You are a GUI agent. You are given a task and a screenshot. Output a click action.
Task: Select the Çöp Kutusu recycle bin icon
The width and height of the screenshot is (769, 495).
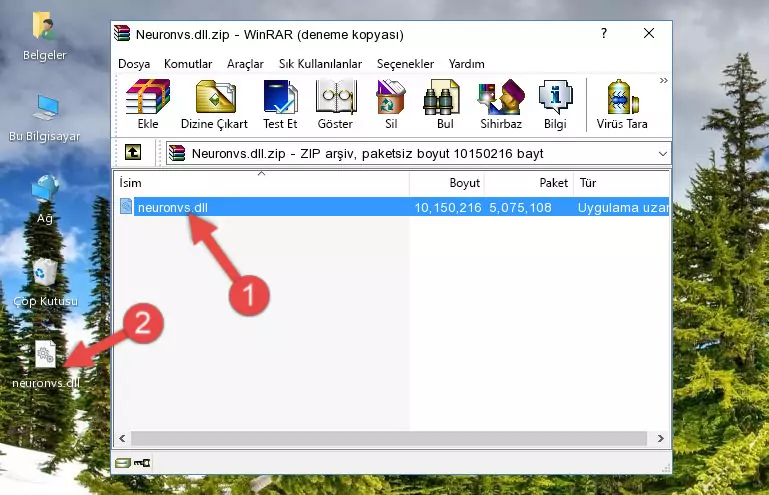click(45, 282)
